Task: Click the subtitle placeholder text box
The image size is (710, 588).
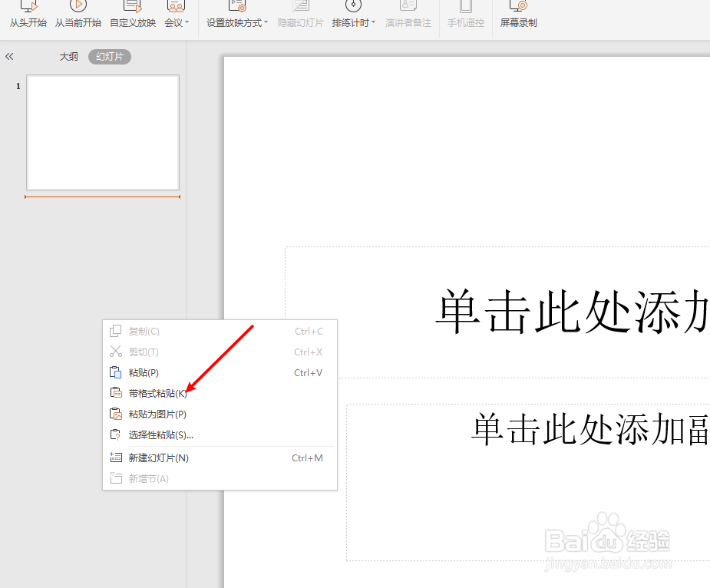Action: pos(528,482)
